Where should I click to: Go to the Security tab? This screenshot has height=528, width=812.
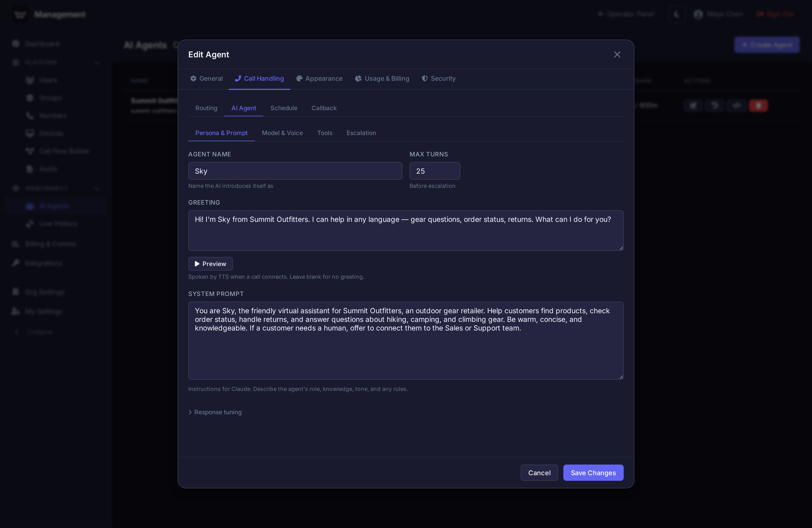439,78
